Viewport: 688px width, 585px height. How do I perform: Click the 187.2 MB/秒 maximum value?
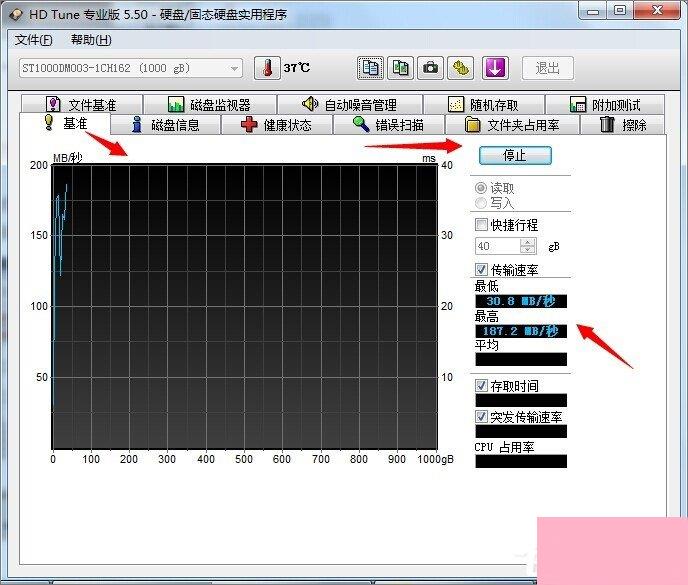[x=521, y=331]
